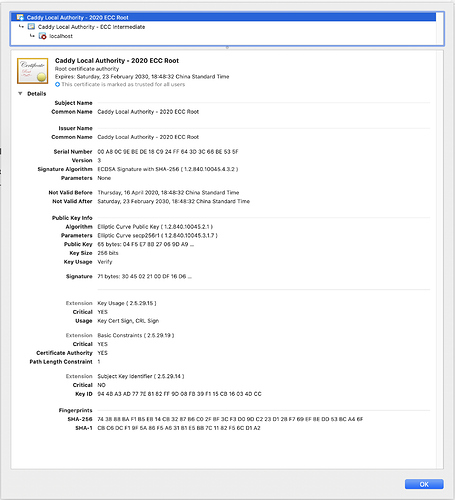This screenshot has height=500, width=455.
Task: Click 'This certificate is marked as trusted' text
Action: click(x=123, y=85)
